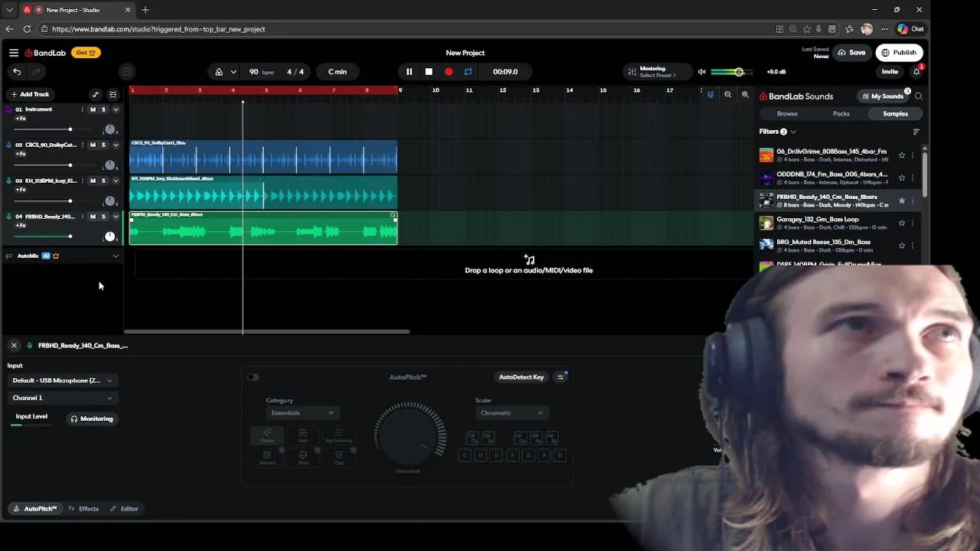Open the metronome options chevron

(233, 72)
